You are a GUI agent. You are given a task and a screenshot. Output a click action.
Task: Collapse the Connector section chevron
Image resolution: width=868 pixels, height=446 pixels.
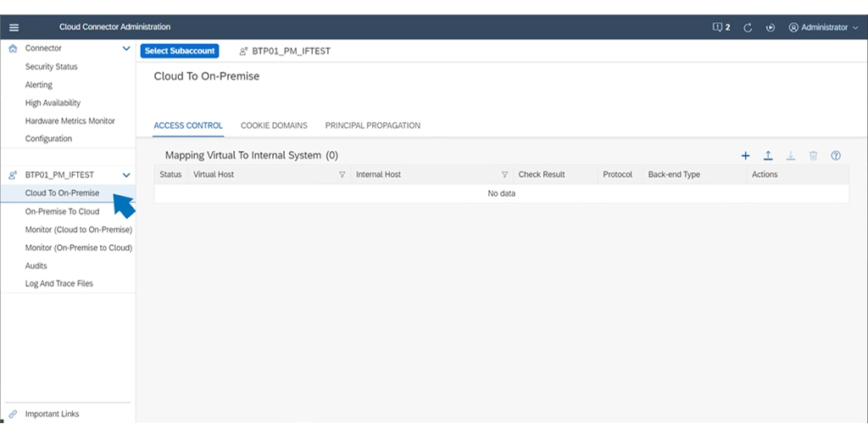click(126, 49)
